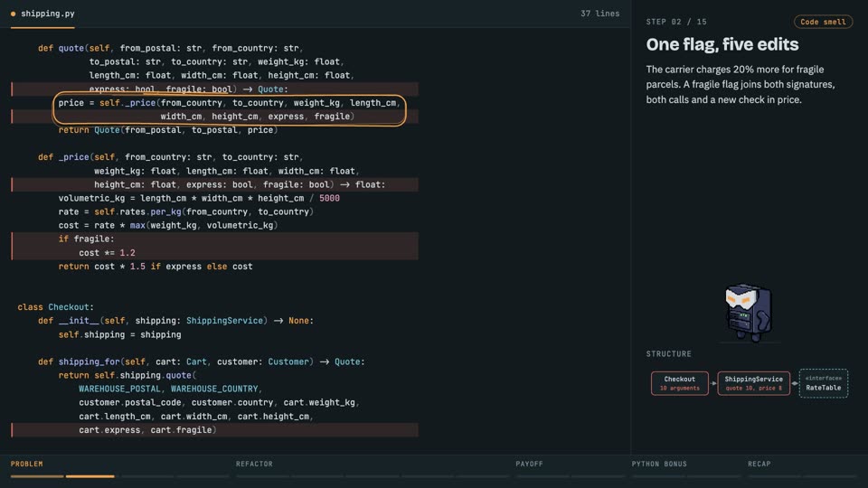868x488 pixels.
Task: Click the 'return Quote(from_postal, to_postal, price)' line
Action: click(168, 130)
